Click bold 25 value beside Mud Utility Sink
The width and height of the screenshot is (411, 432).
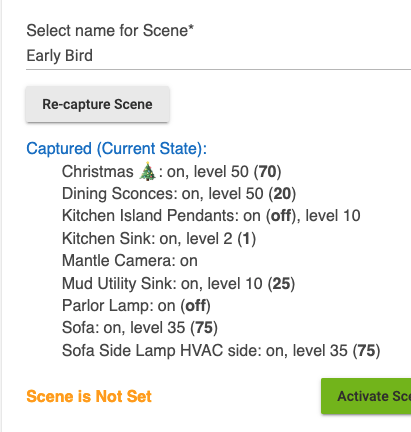point(281,284)
